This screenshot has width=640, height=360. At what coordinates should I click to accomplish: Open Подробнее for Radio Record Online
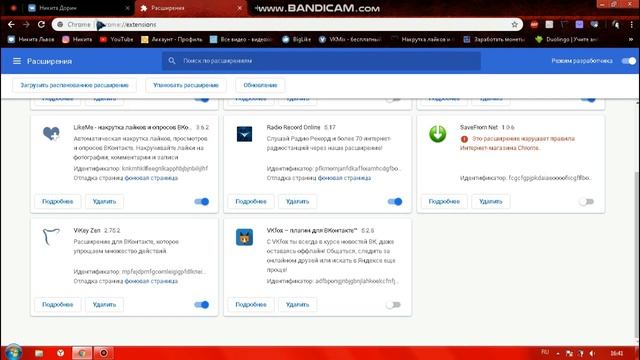pos(251,201)
